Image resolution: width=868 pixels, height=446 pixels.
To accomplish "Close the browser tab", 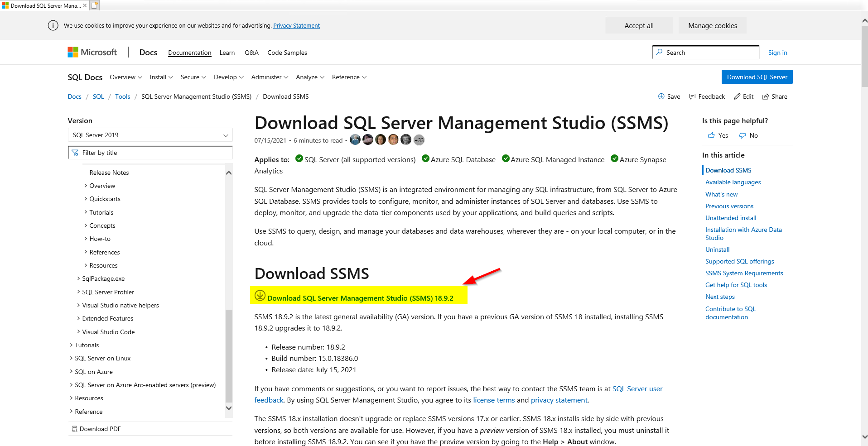I will pyautogui.click(x=85, y=5).
